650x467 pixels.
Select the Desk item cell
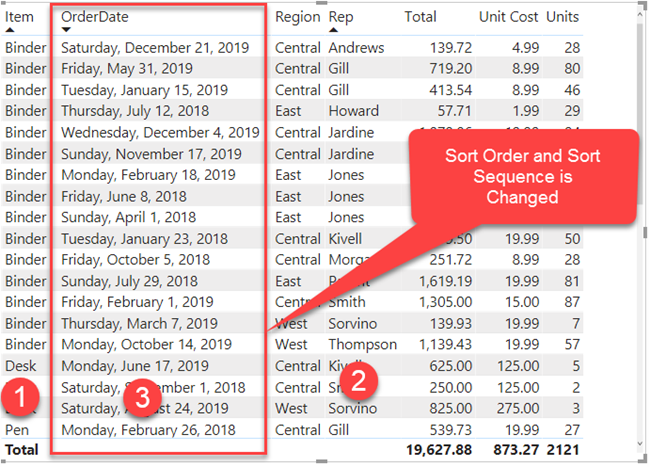(x=21, y=366)
